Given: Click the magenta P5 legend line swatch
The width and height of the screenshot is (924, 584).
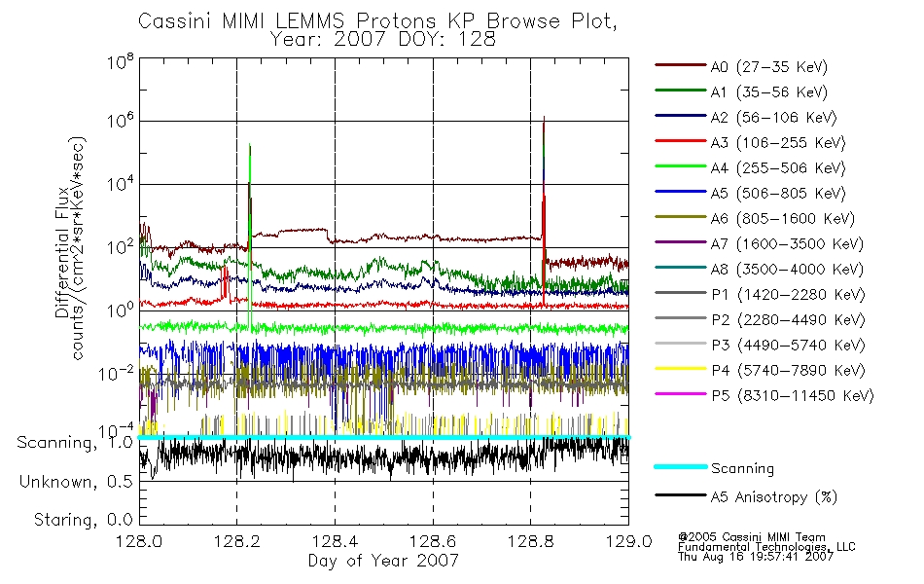Looking at the screenshot, I should 680,394.
